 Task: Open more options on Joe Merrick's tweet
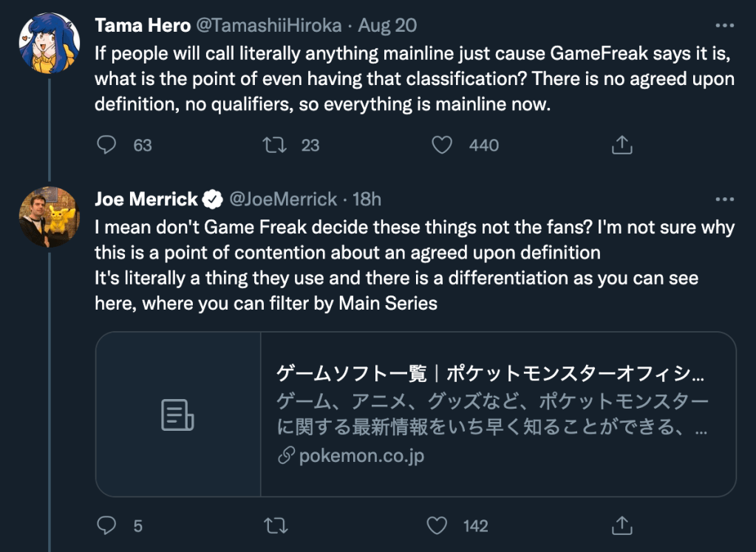pyautogui.click(x=725, y=199)
